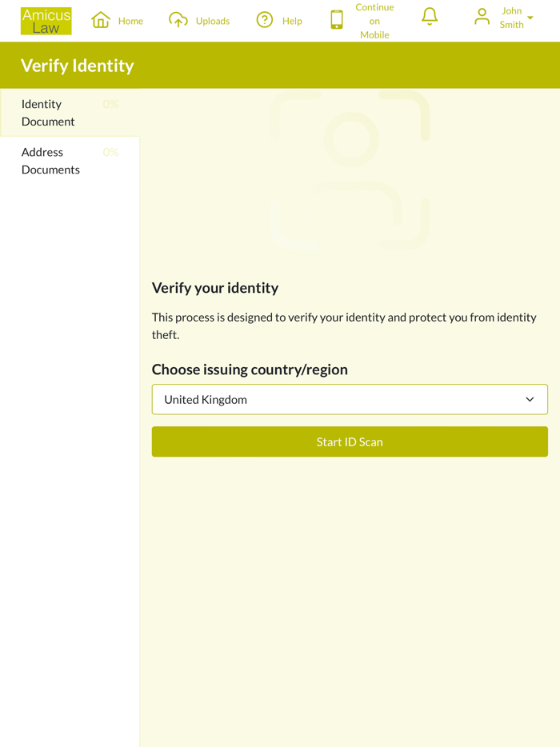Select the Identity Document tab
560x747 pixels.
point(48,113)
